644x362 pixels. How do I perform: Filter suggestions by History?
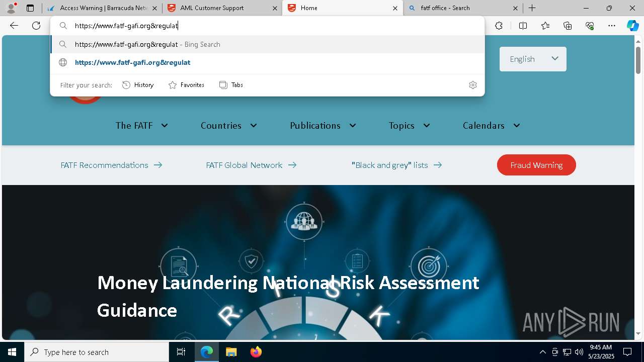pyautogui.click(x=138, y=85)
